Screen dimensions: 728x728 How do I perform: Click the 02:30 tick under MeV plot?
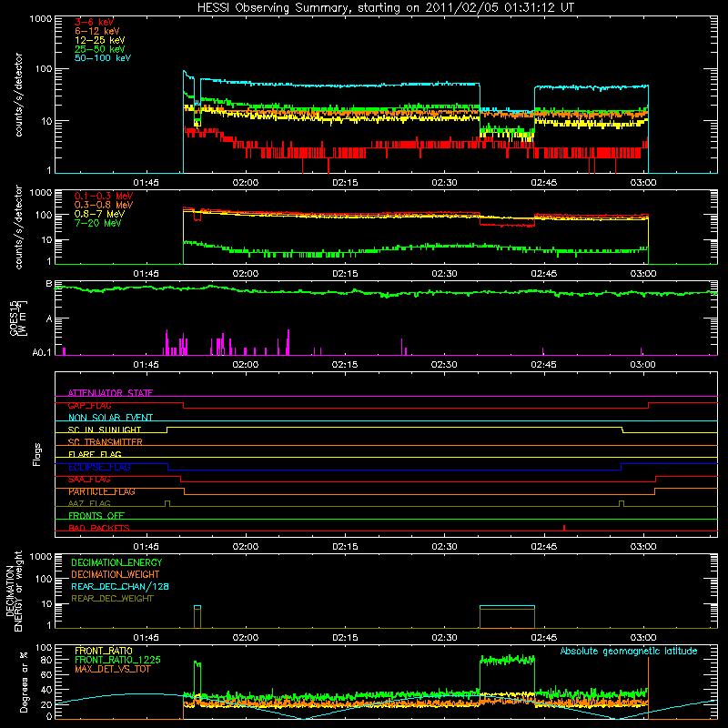click(444, 274)
